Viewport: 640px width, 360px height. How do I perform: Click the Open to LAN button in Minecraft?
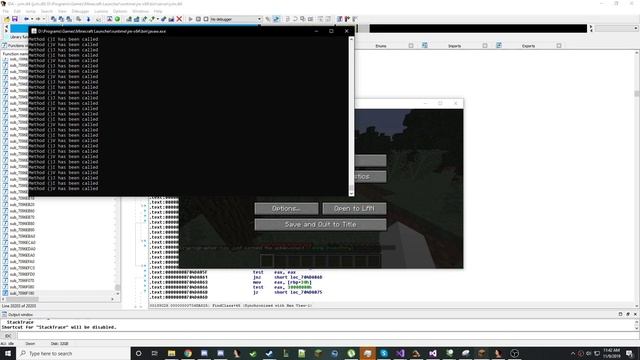pos(354,208)
